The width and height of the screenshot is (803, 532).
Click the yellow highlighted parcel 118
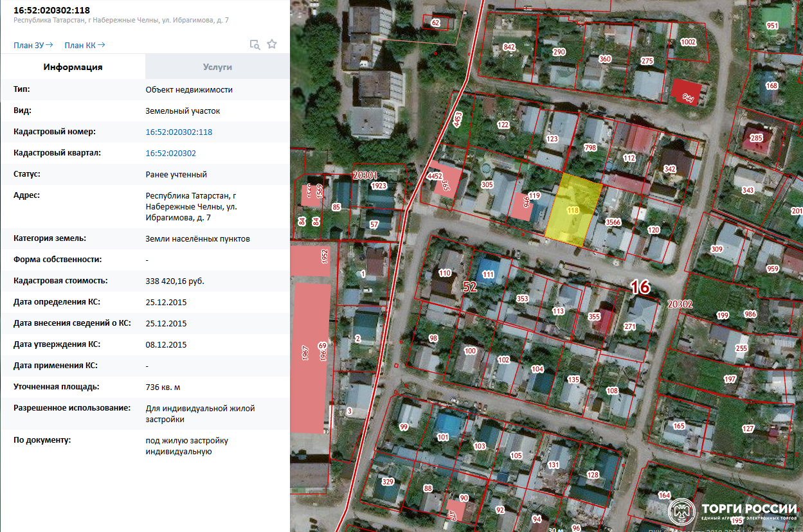coord(573,210)
